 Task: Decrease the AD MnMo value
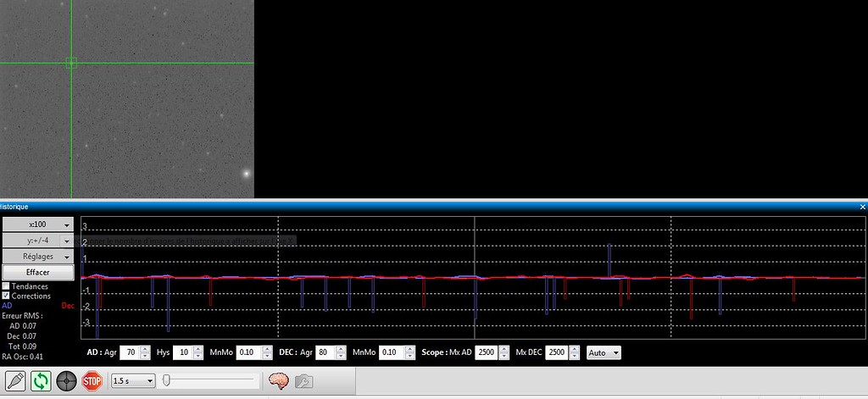click(267, 356)
